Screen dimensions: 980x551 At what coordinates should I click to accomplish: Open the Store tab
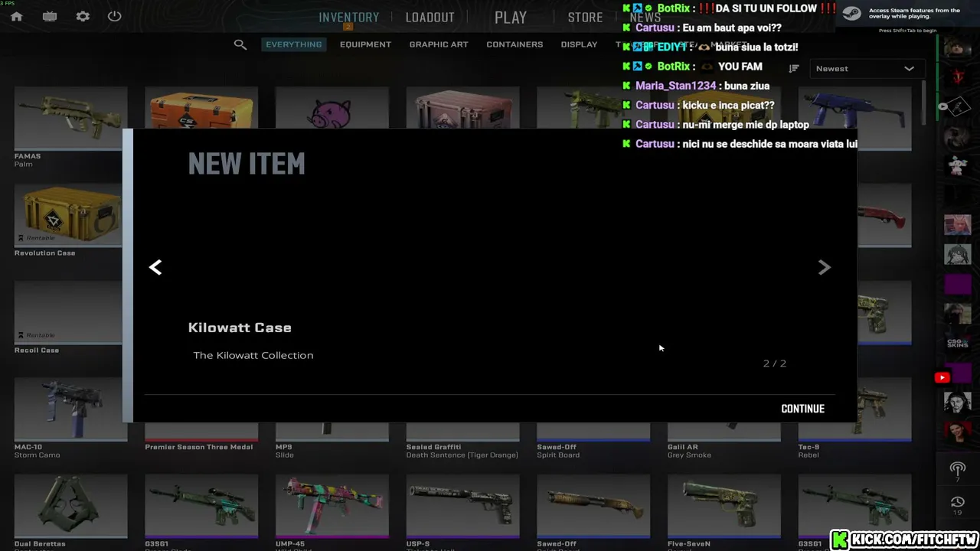click(x=585, y=17)
